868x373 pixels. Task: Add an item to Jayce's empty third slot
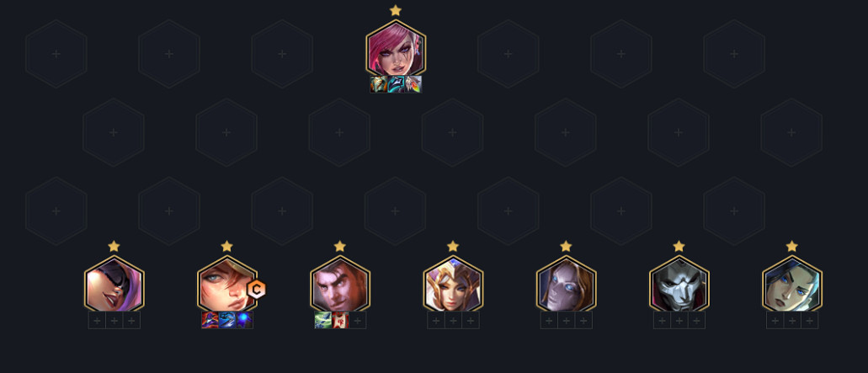pos(358,321)
